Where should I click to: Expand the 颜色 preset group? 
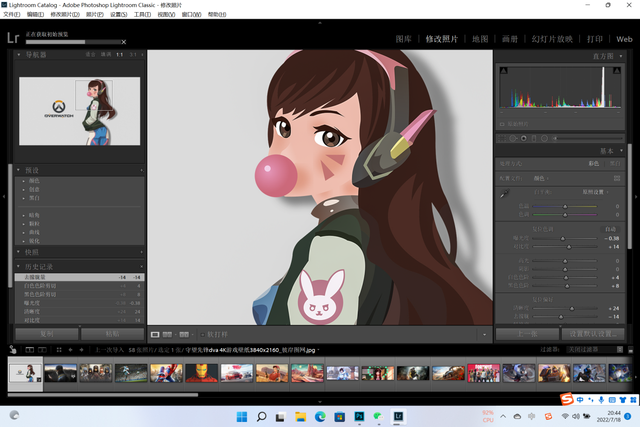point(34,181)
